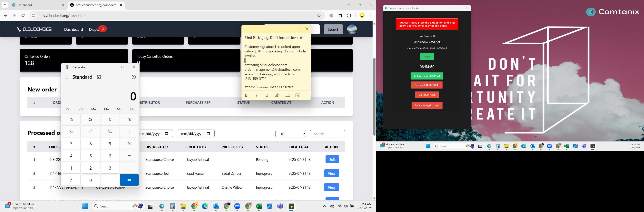Image resolution: width=644 pixels, height=212 pixels.
Task: Open the 10 rows per page dropdown
Action: point(290,134)
